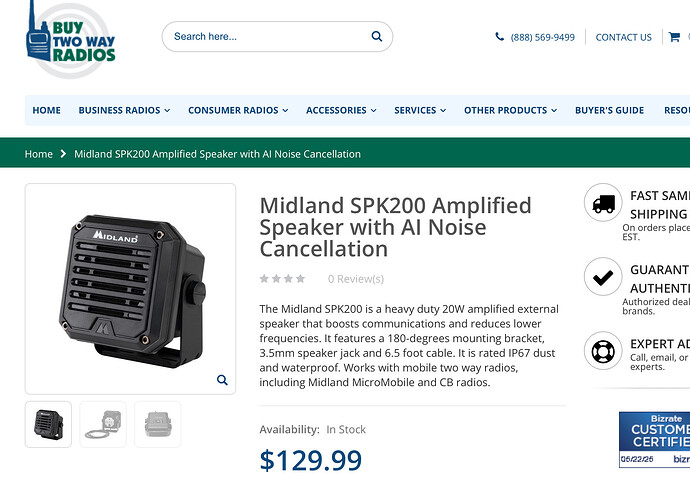
Task: Open the Accessories dropdown menu
Action: pos(341,110)
